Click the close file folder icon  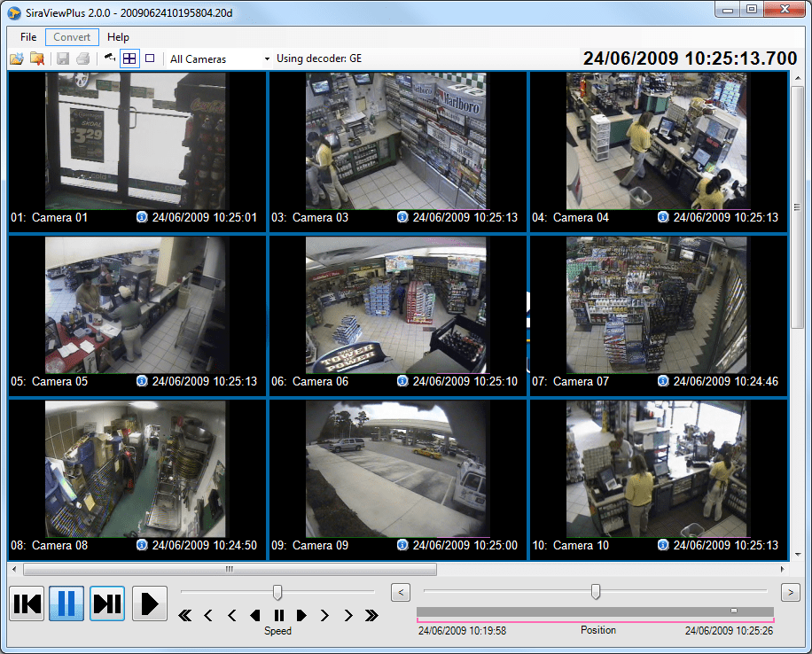37,58
